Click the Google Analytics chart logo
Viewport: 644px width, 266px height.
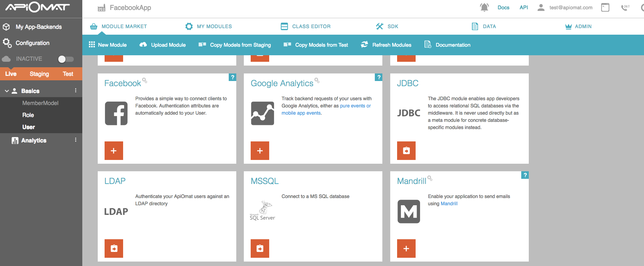tap(263, 113)
